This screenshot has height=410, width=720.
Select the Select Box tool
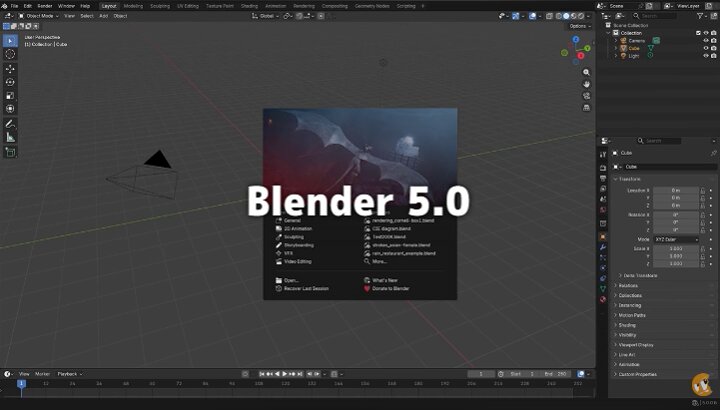point(10,41)
